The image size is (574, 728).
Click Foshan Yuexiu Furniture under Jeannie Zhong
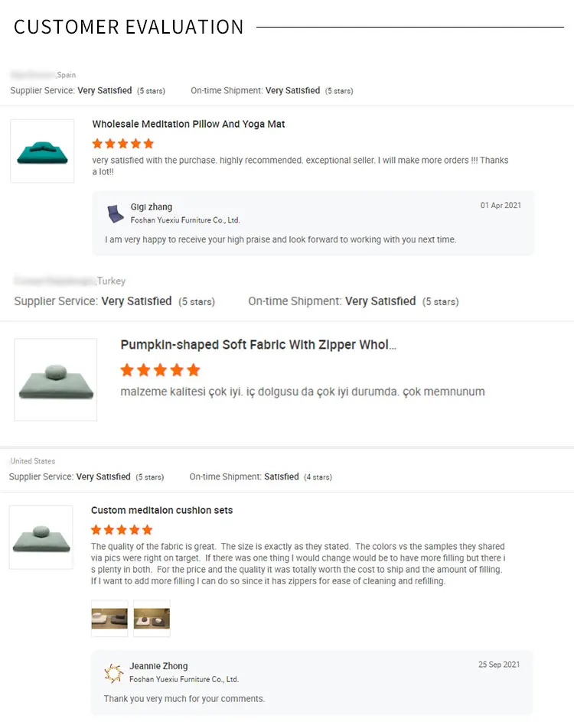[x=184, y=679]
